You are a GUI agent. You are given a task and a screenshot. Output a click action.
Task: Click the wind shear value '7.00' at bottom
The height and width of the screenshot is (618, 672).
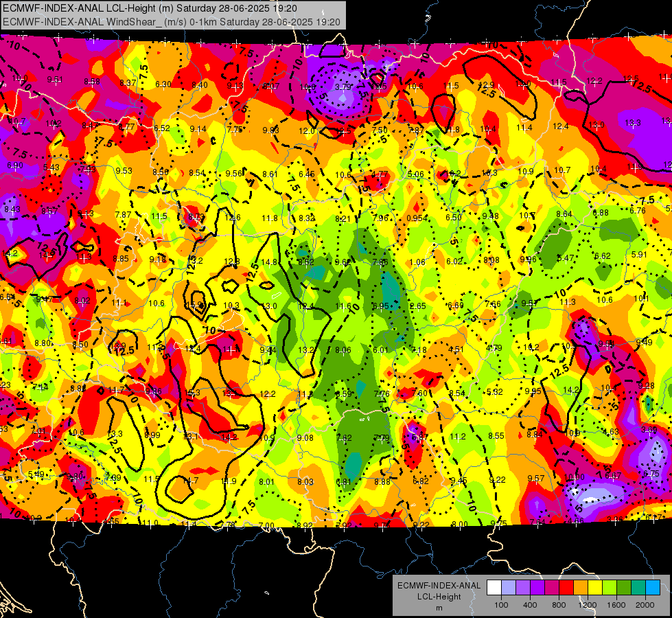coord(266,526)
